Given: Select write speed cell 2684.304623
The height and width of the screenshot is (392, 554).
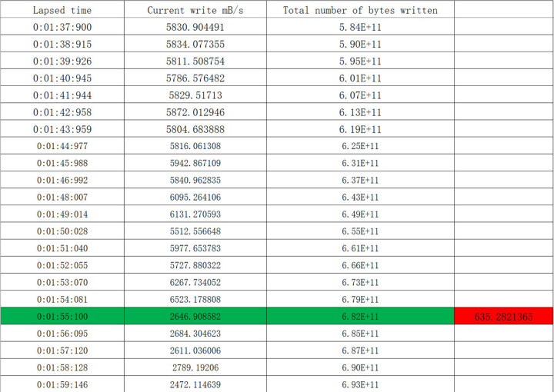Looking at the screenshot, I should point(195,333).
